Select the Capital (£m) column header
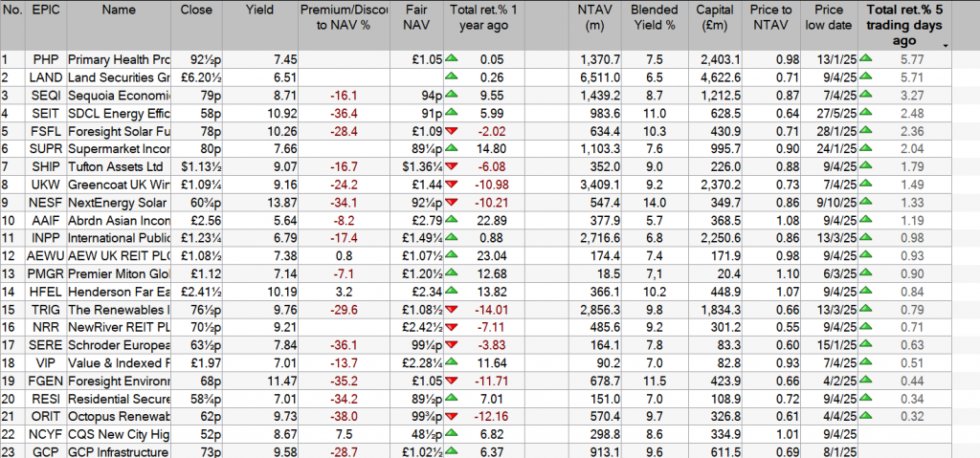 724,17
